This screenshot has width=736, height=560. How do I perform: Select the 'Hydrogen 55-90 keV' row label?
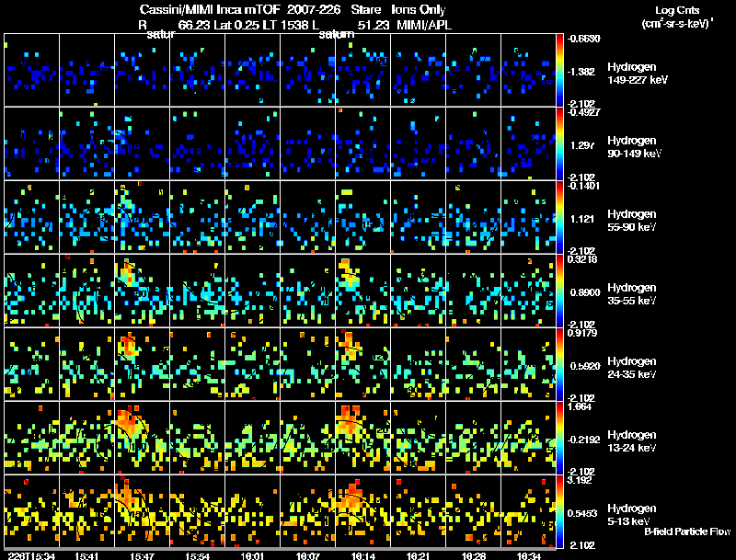click(632, 221)
